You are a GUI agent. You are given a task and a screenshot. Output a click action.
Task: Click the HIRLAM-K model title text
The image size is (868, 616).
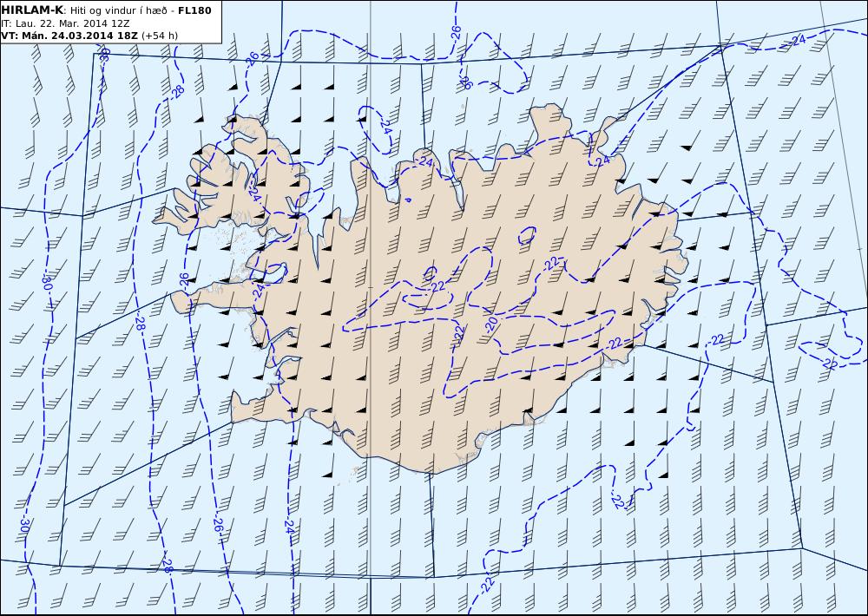coord(32,10)
